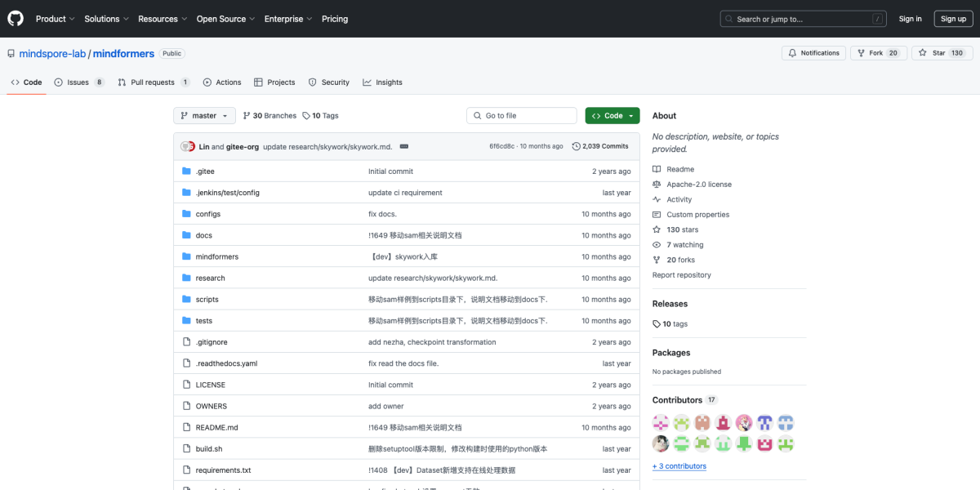
Task: Open the GitHub home page logo
Action: tap(15, 18)
